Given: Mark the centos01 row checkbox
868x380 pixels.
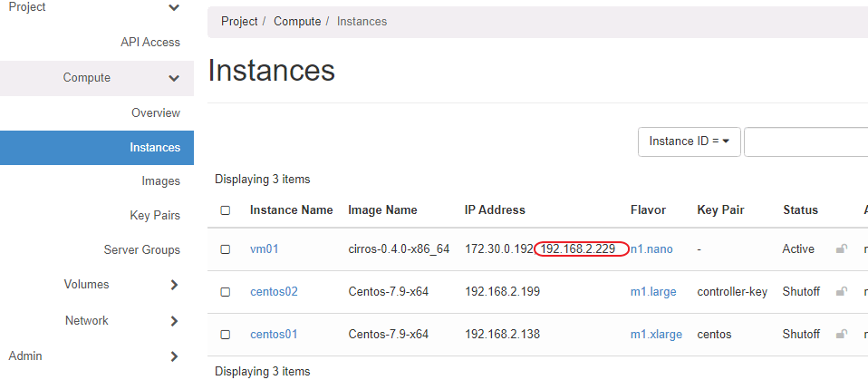Looking at the screenshot, I should (226, 335).
